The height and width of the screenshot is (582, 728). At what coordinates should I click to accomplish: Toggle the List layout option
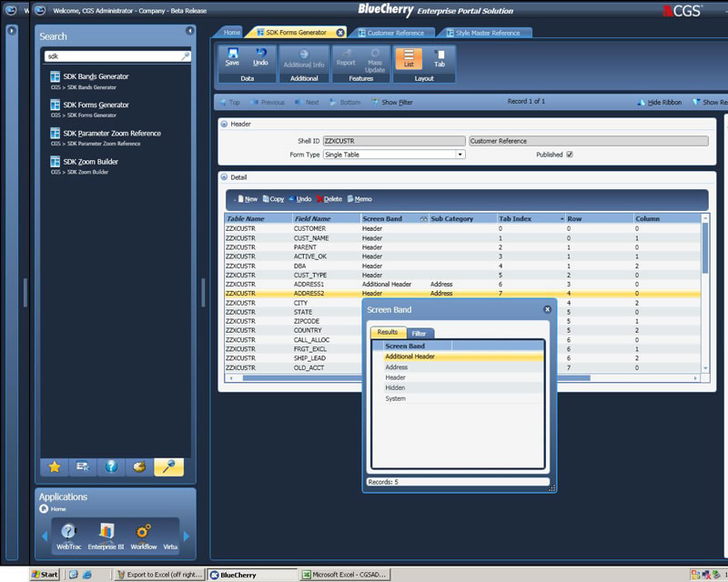[x=409, y=59]
